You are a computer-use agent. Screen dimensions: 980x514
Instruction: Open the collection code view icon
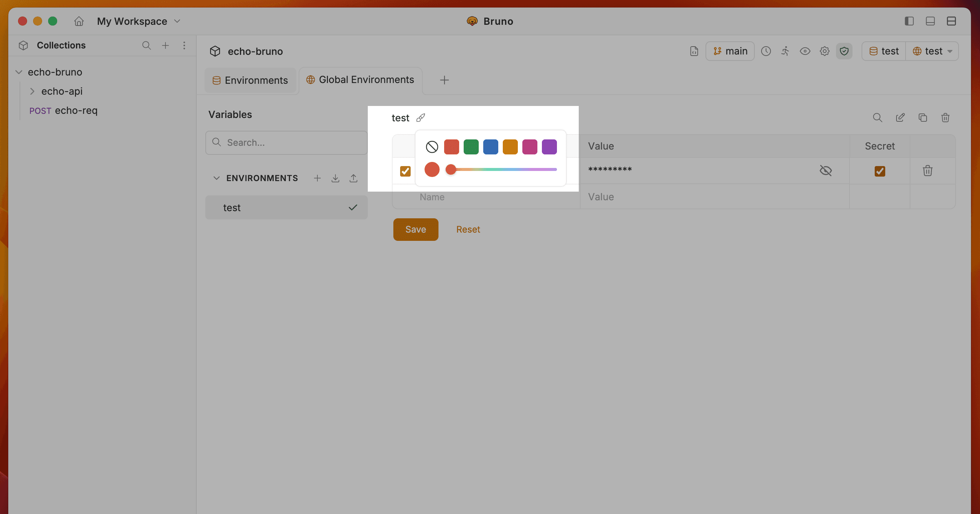point(694,51)
